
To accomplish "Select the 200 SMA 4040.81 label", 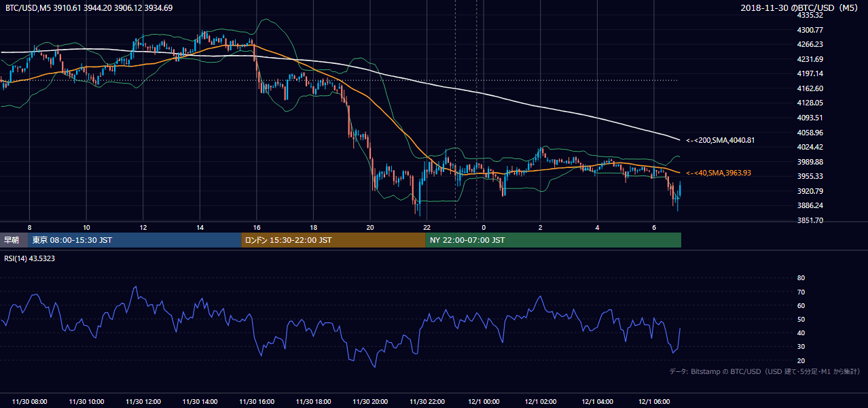I will [721, 140].
